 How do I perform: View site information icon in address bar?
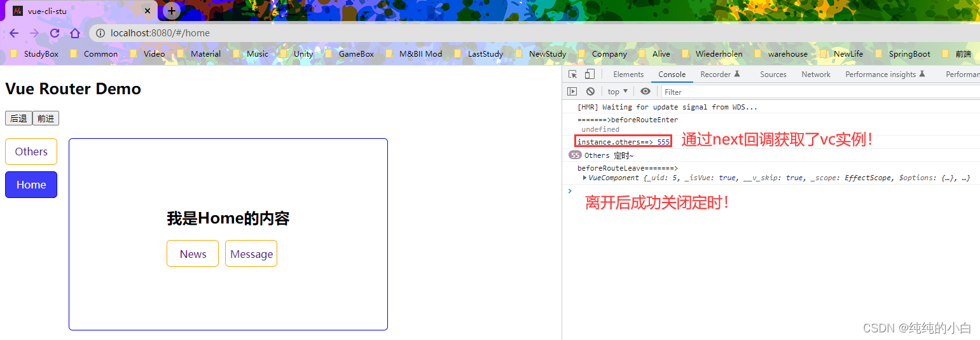tap(100, 33)
